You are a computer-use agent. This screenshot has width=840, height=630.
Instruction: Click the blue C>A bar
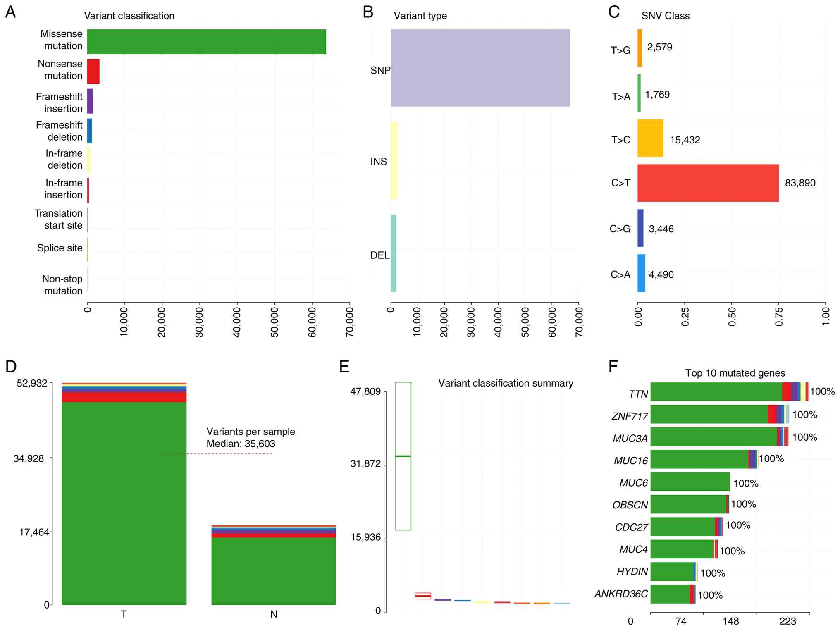click(x=641, y=273)
